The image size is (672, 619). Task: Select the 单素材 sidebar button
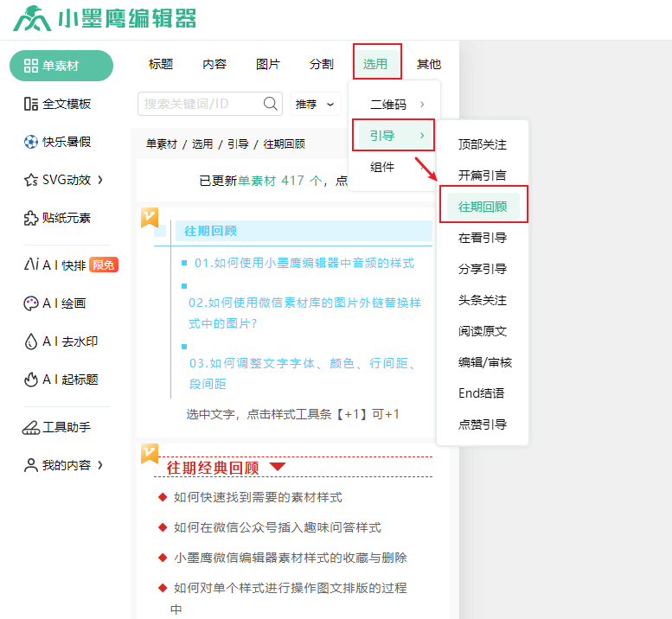(x=61, y=66)
